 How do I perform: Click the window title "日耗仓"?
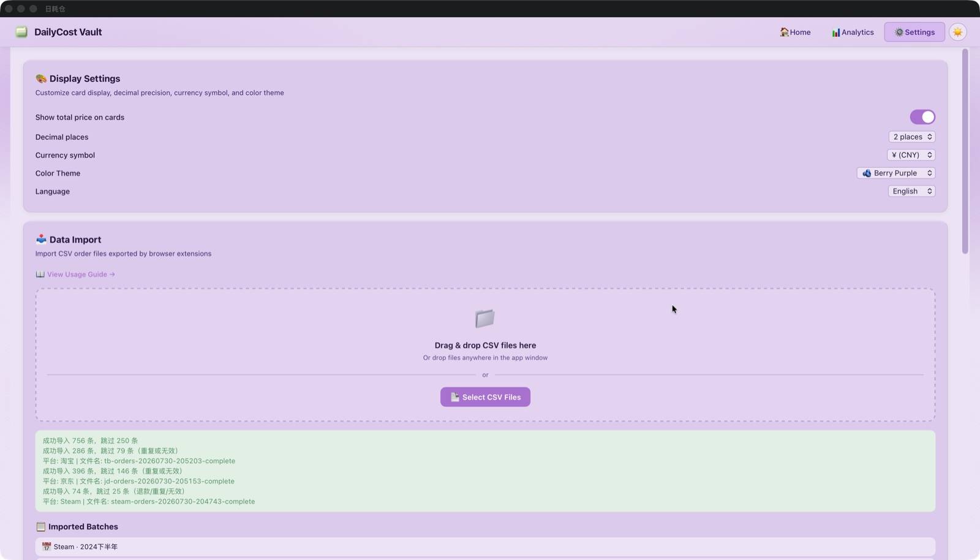click(55, 9)
